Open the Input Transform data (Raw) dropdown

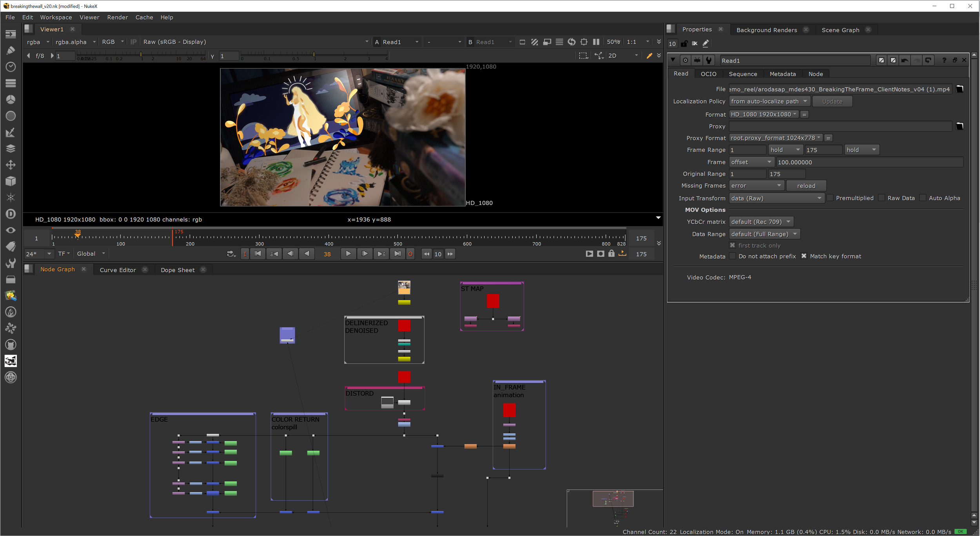(x=777, y=198)
